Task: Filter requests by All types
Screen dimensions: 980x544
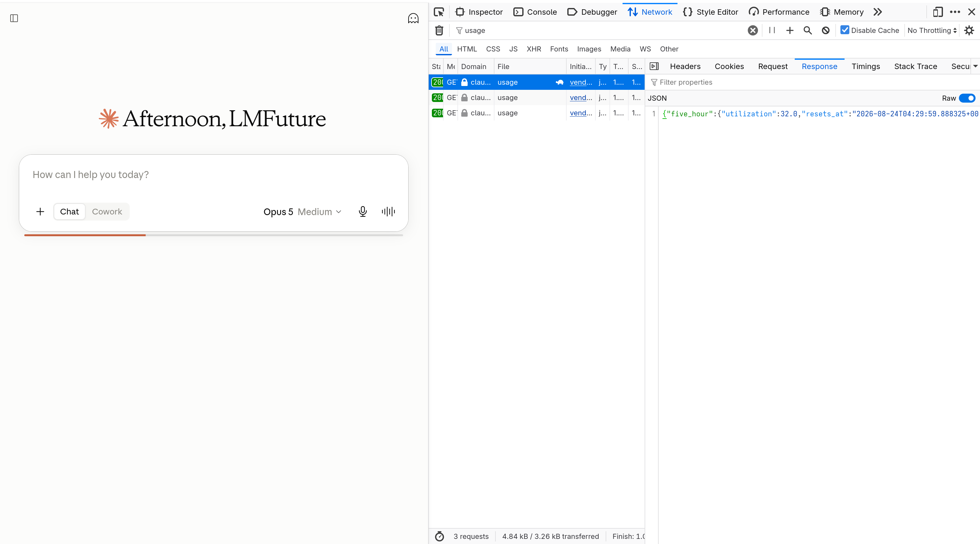Action: click(x=444, y=49)
